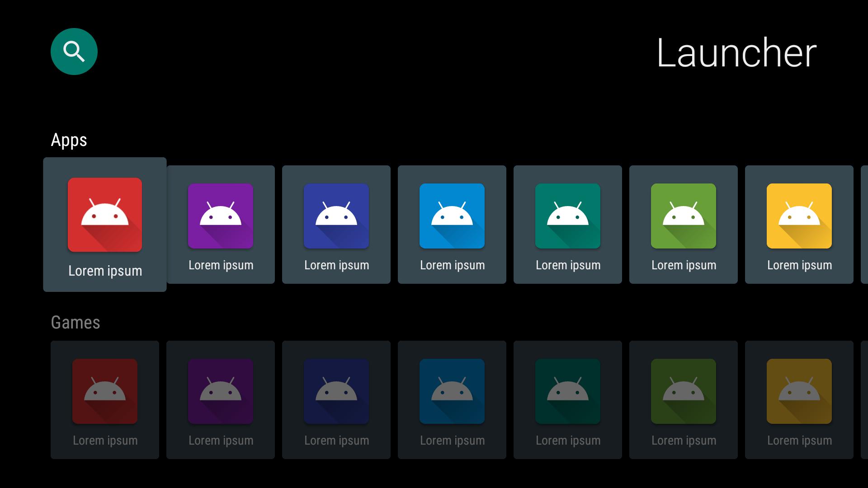Launch the purple Android app in Apps row
The image size is (868, 488).
pos(221,225)
